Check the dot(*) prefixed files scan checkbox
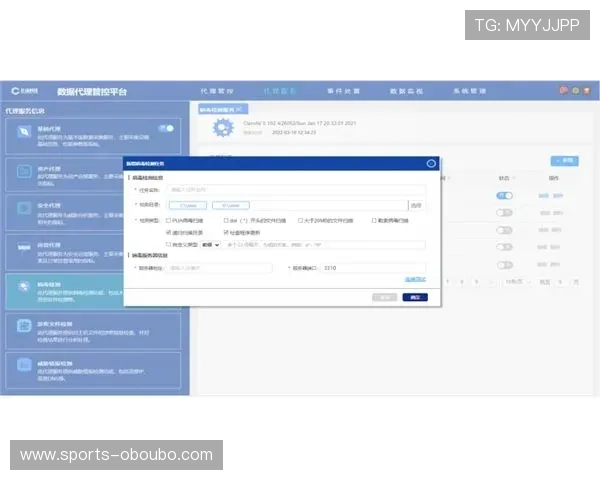600x480 pixels. pos(226,220)
